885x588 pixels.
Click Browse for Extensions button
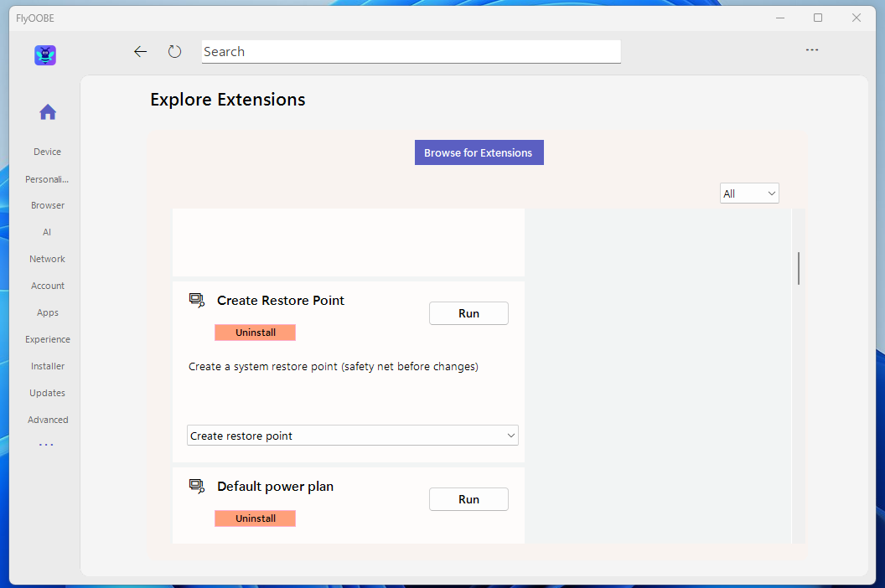point(479,152)
